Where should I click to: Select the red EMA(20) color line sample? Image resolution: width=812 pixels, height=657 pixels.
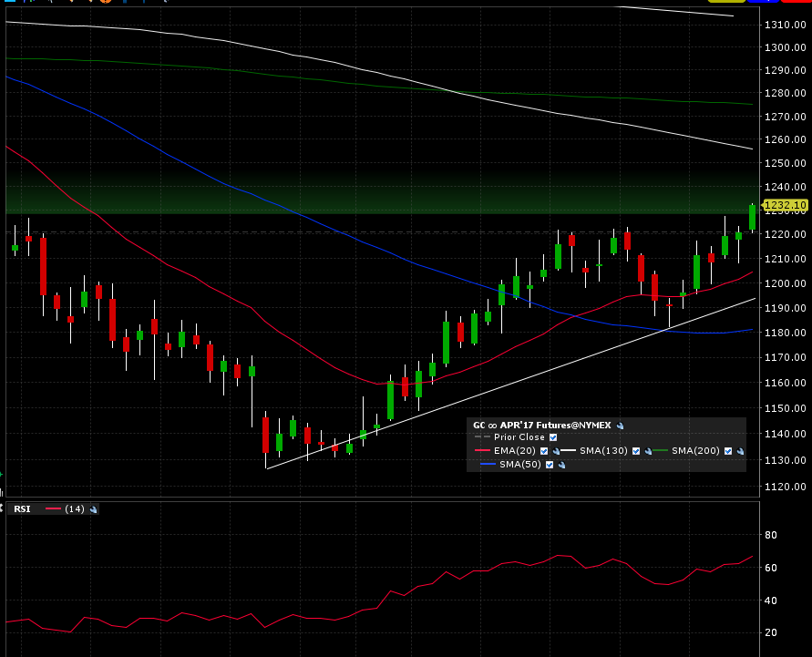pyautogui.click(x=483, y=451)
